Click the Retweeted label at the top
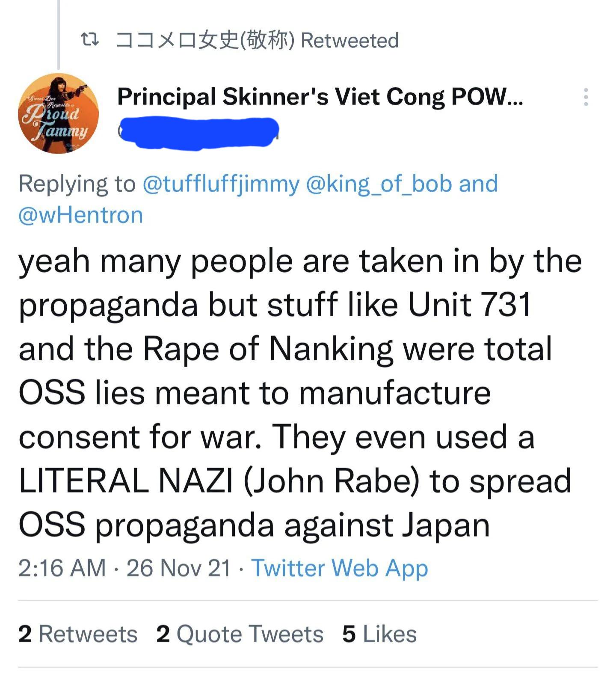 (349, 40)
